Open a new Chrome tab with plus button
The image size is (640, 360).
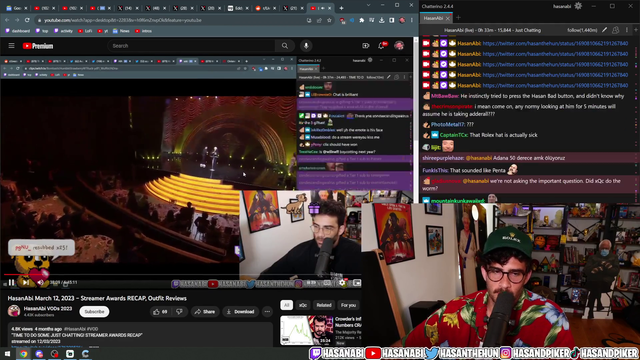point(341,8)
